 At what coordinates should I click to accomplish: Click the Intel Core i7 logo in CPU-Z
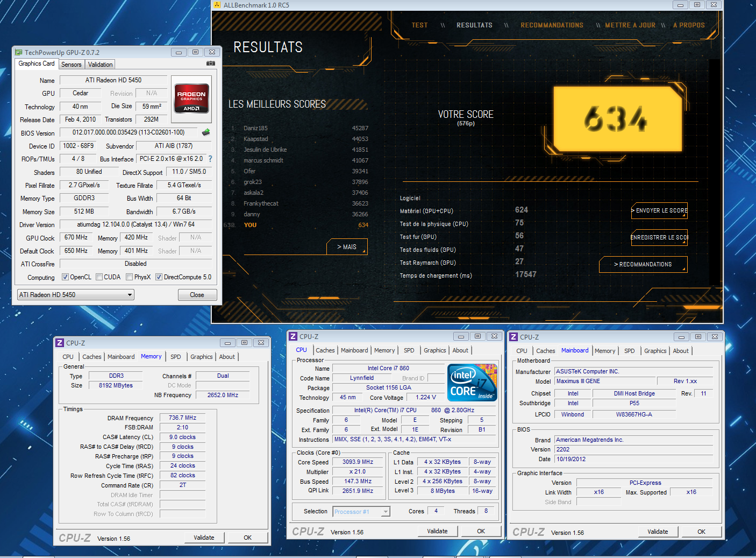tap(473, 383)
